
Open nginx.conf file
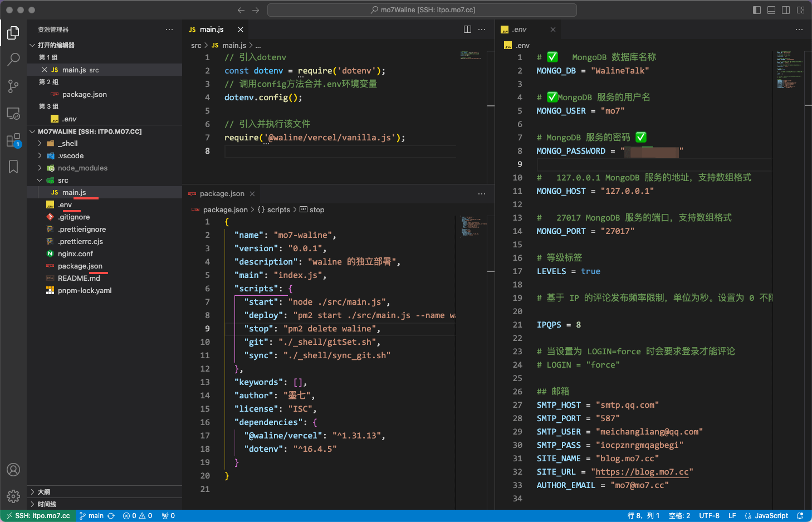point(104,254)
